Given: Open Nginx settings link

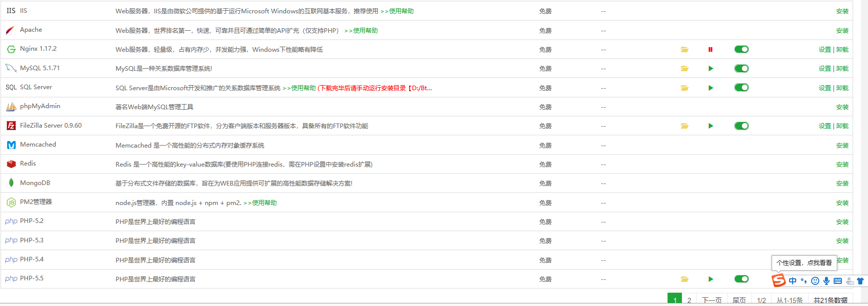Looking at the screenshot, I should click(825, 50).
